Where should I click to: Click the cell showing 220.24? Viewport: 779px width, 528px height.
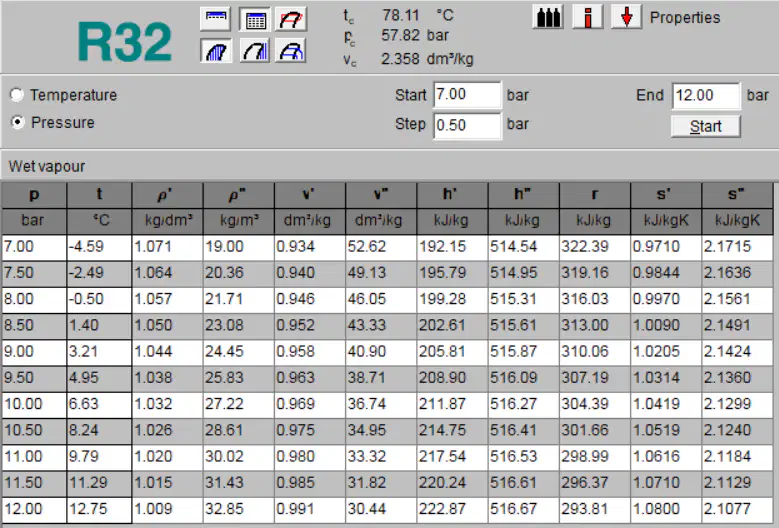click(x=452, y=483)
